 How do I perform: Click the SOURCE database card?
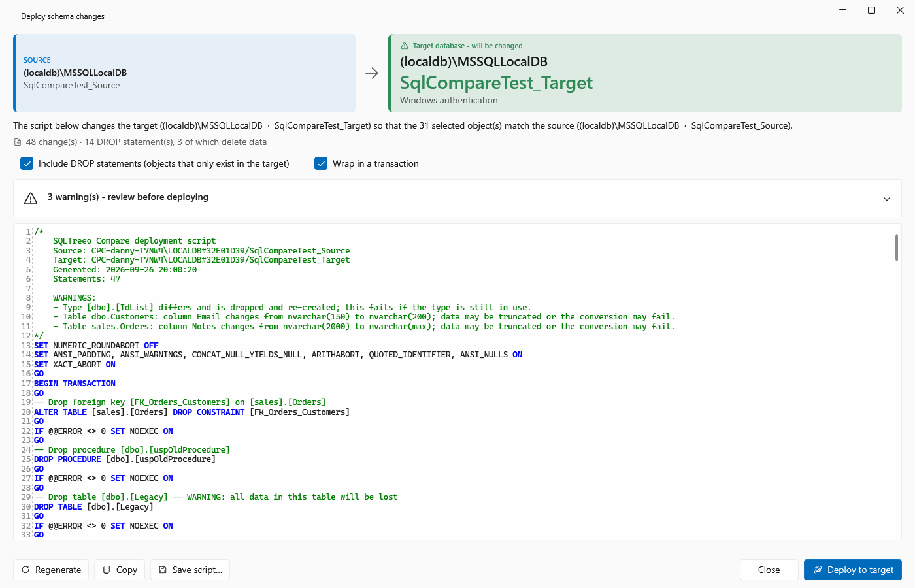(x=185, y=73)
